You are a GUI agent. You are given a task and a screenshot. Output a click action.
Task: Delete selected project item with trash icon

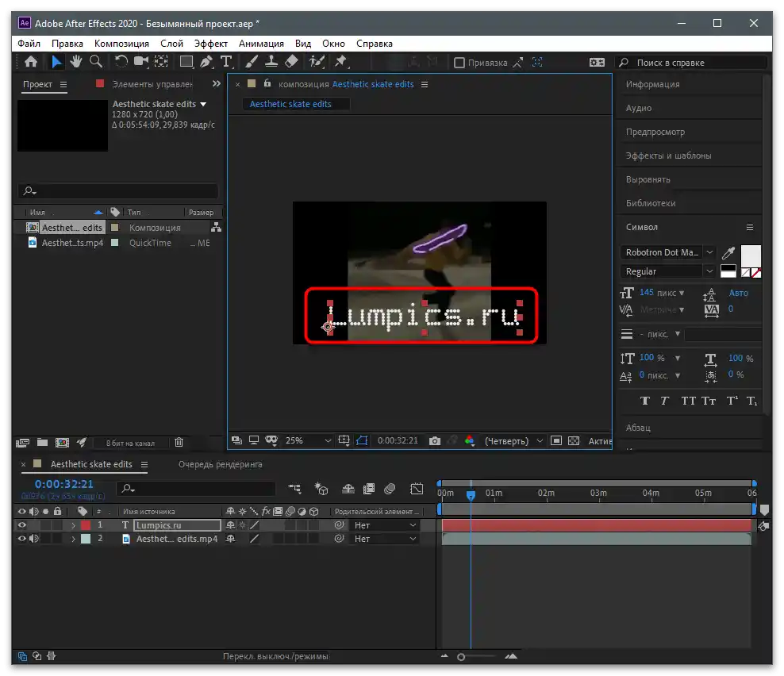coord(179,443)
